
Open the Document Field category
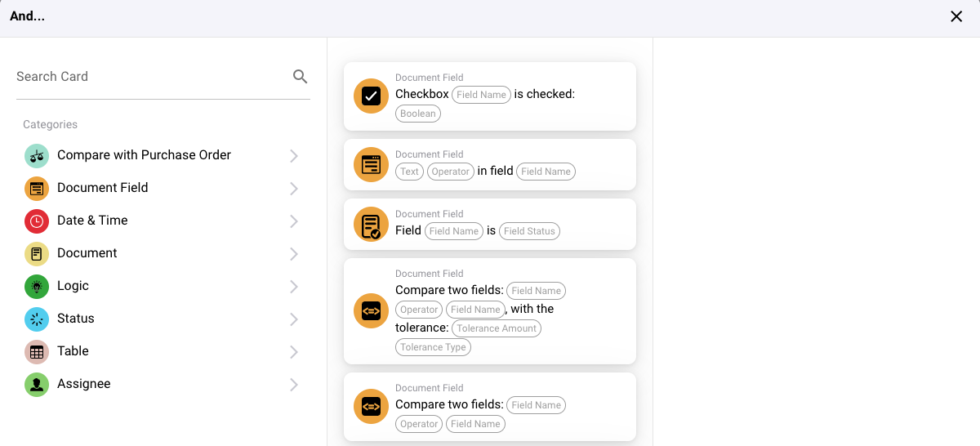(103, 188)
